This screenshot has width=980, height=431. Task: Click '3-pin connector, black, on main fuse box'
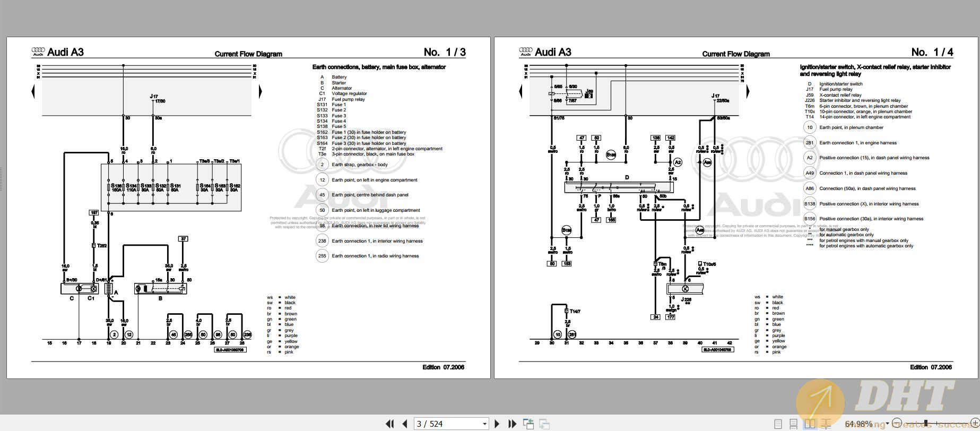pos(373,154)
